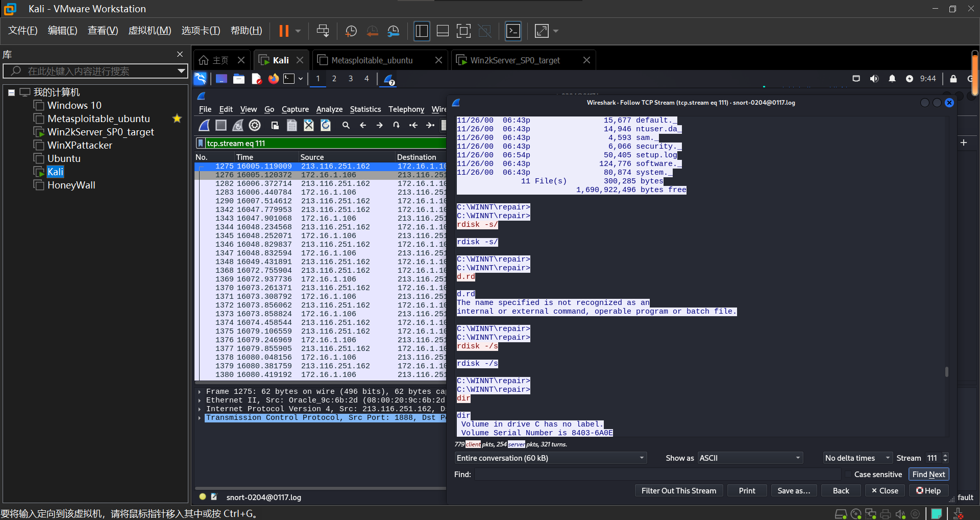The height and width of the screenshot is (520, 980).
Task: Click the go to previous packet arrow
Action: 363,125
